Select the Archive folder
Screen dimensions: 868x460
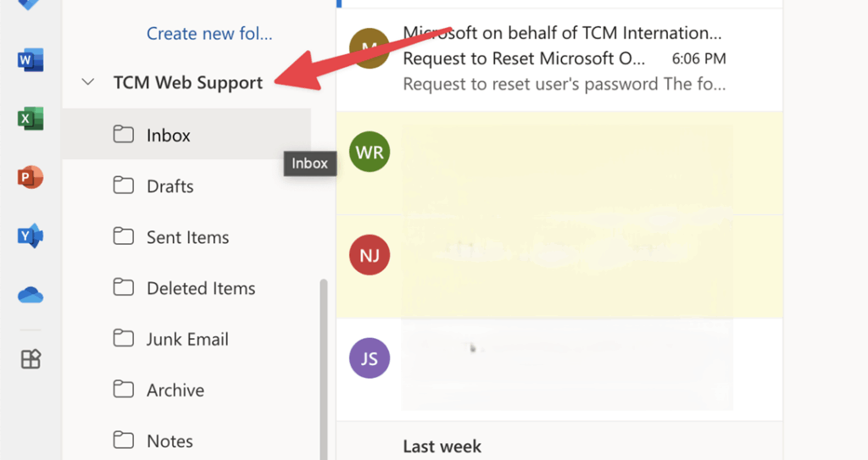point(175,390)
